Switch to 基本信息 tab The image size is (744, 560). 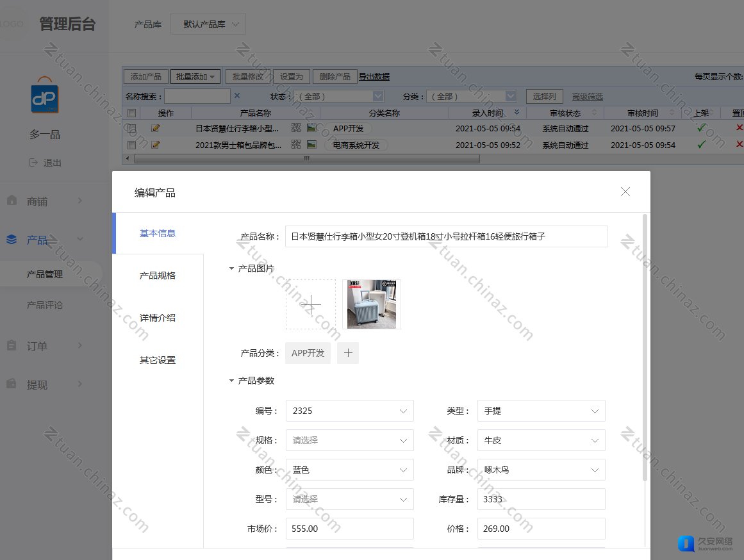pyautogui.click(x=158, y=233)
